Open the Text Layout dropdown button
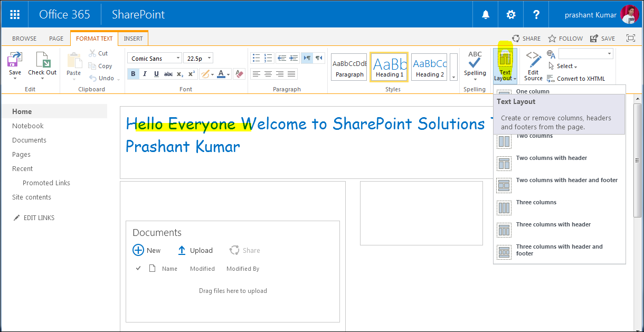 point(505,66)
